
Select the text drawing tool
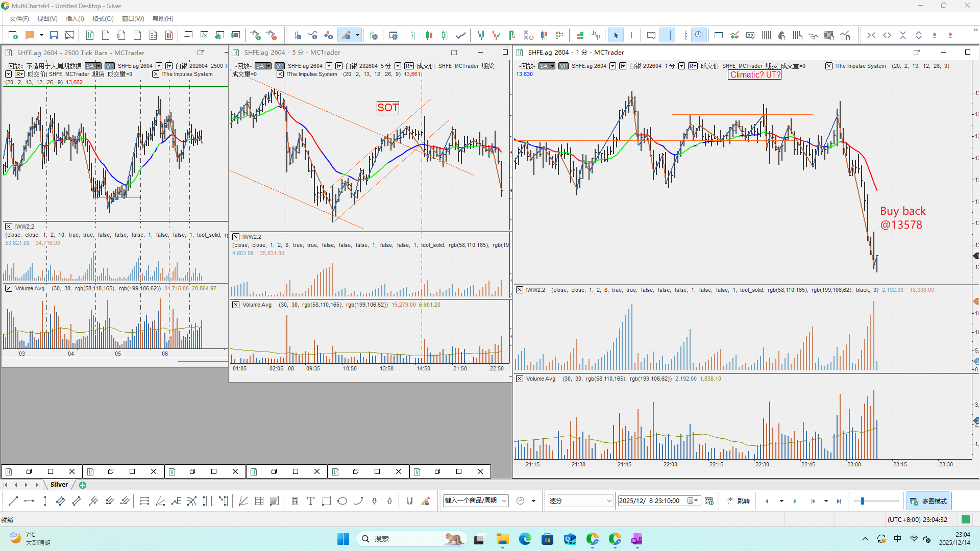point(310,501)
